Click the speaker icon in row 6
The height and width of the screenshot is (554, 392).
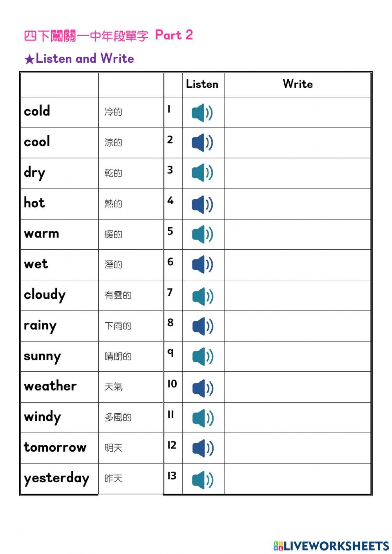tap(202, 265)
